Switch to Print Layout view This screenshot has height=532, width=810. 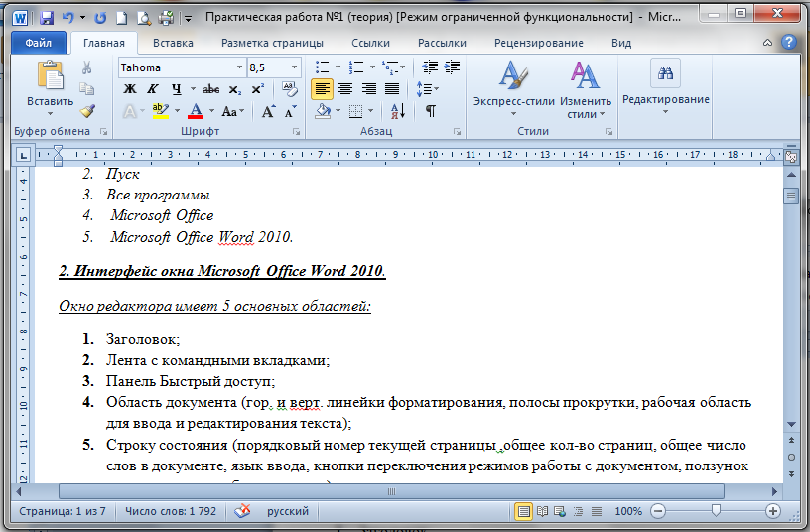pyautogui.click(x=524, y=511)
